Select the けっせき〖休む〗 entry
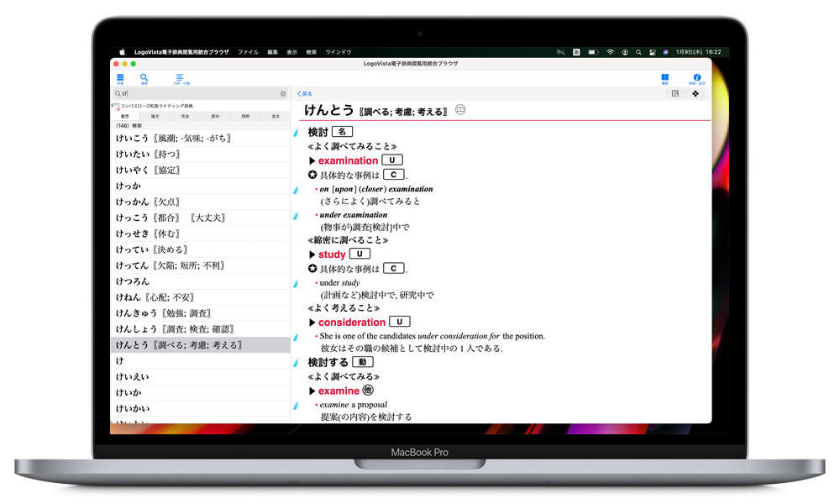This screenshot has width=840, height=504. [201, 234]
